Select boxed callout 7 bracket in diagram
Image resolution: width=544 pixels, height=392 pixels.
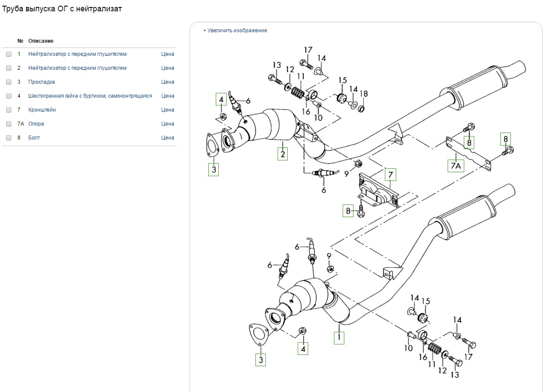pos(391,175)
